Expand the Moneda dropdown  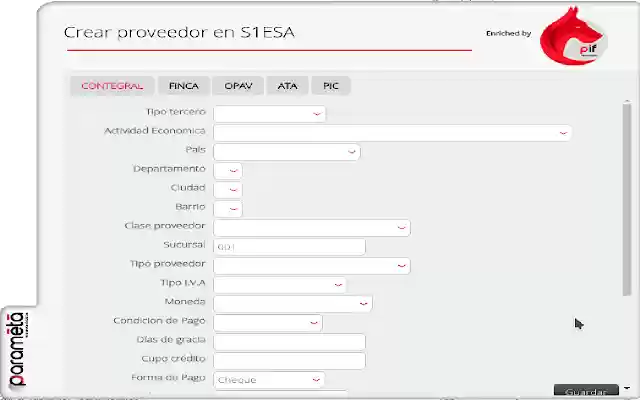click(x=293, y=304)
